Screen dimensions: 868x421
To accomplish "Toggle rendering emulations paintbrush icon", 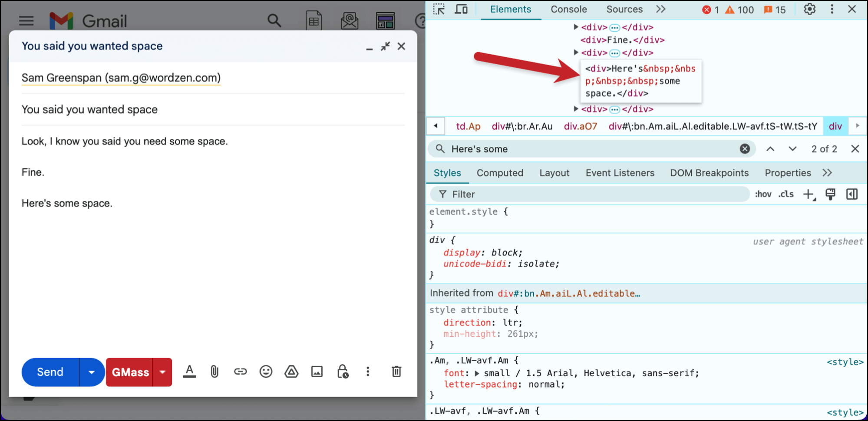I will coord(830,194).
